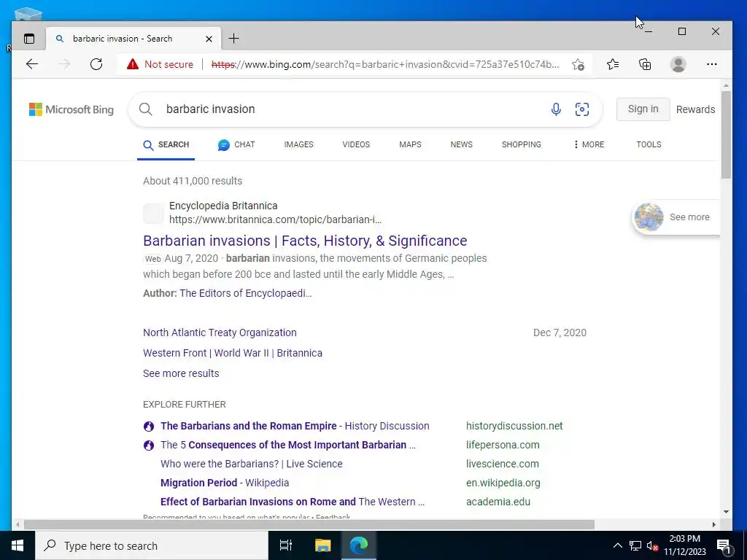Click the scroll down arrow
Viewport: 747px width, 560px height.
(726, 512)
